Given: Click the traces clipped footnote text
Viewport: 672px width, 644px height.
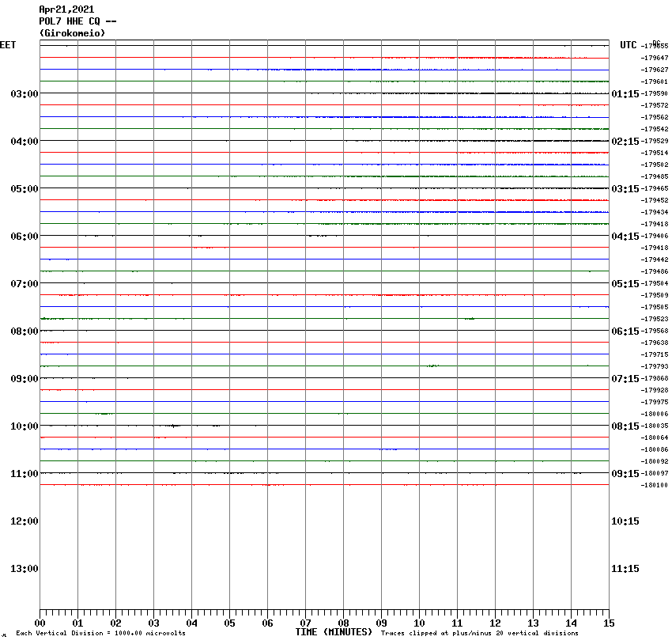Looking at the screenshot, I should tap(479, 633).
